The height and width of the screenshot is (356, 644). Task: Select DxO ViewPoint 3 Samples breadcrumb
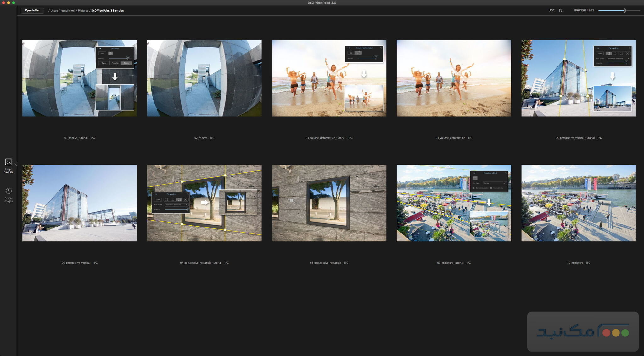tap(107, 11)
